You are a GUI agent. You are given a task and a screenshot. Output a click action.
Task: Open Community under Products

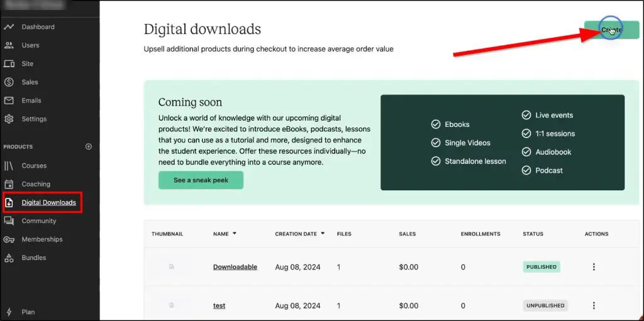(x=39, y=221)
